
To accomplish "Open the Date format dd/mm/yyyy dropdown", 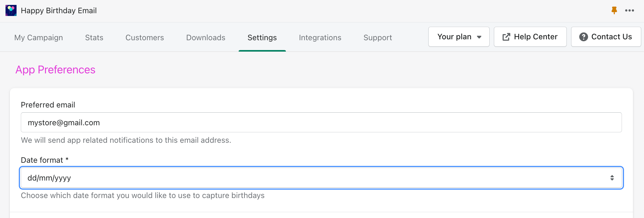I will (x=306, y=178).
